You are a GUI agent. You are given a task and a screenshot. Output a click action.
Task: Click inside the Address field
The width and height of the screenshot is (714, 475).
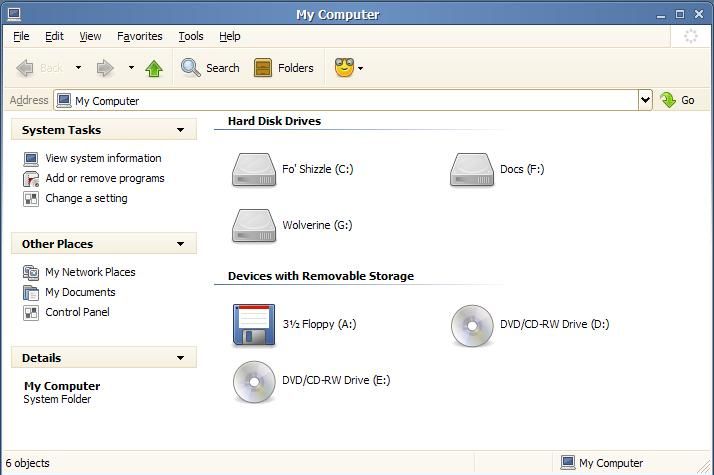click(x=346, y=100)
